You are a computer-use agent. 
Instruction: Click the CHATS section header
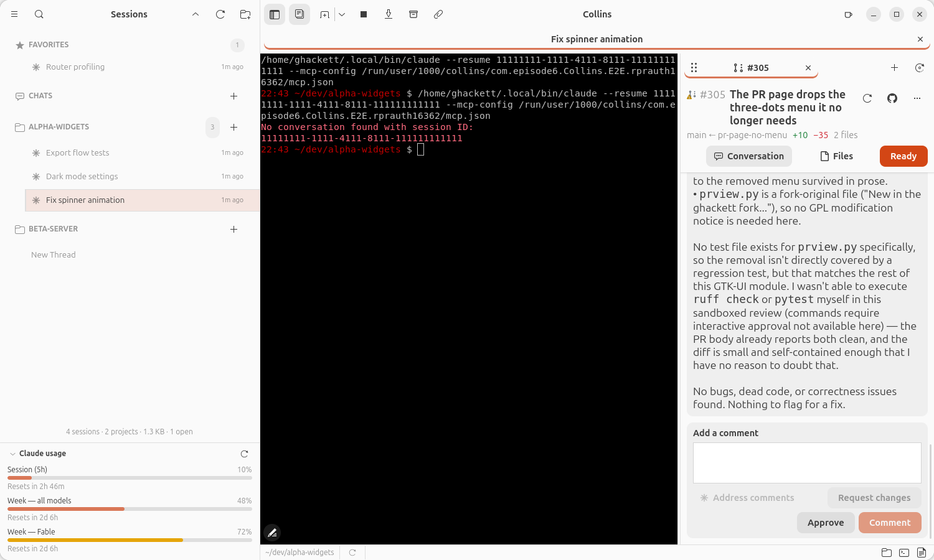(x=40, y=96)
